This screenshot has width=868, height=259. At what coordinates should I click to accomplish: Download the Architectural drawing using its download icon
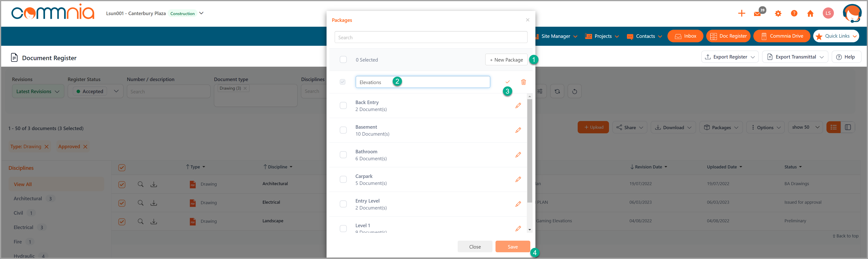point(154,184)
